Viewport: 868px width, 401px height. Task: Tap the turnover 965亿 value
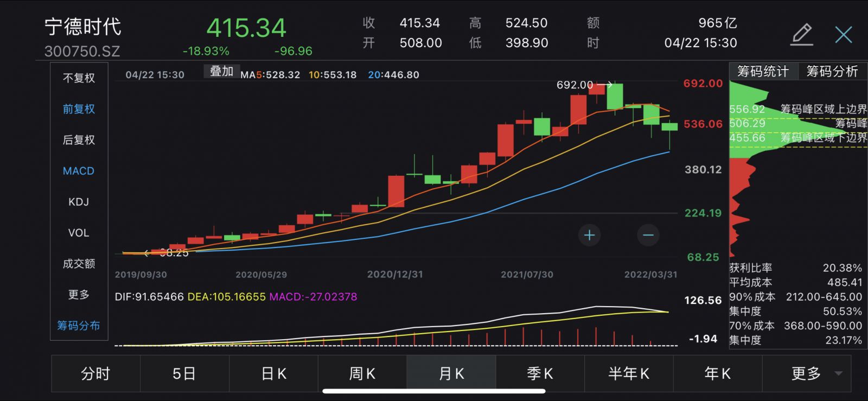point(717,23)
